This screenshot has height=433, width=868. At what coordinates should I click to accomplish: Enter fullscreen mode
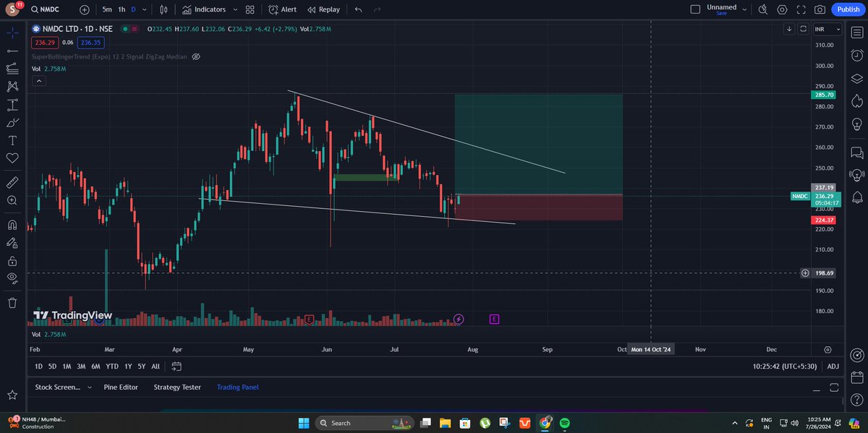pyautogui.click(x=801, y=9)
